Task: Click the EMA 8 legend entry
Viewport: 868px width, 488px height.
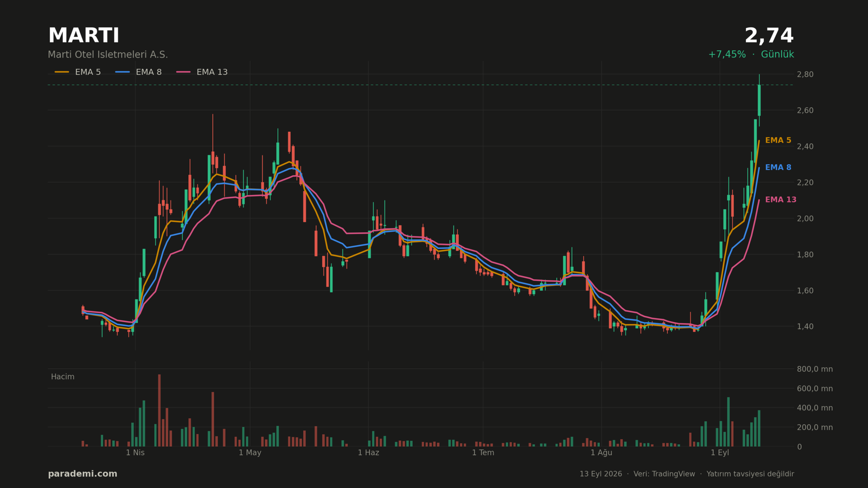Action: tap(138, 72)
